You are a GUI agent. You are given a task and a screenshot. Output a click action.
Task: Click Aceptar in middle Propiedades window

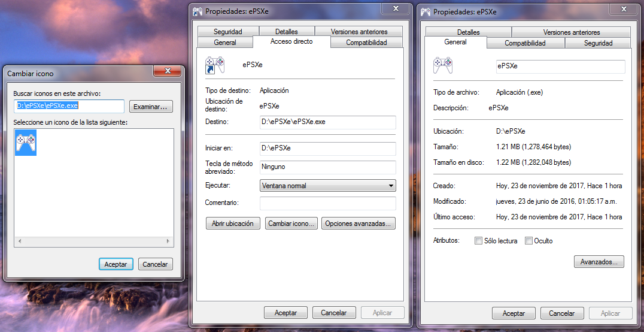[286, 313]
